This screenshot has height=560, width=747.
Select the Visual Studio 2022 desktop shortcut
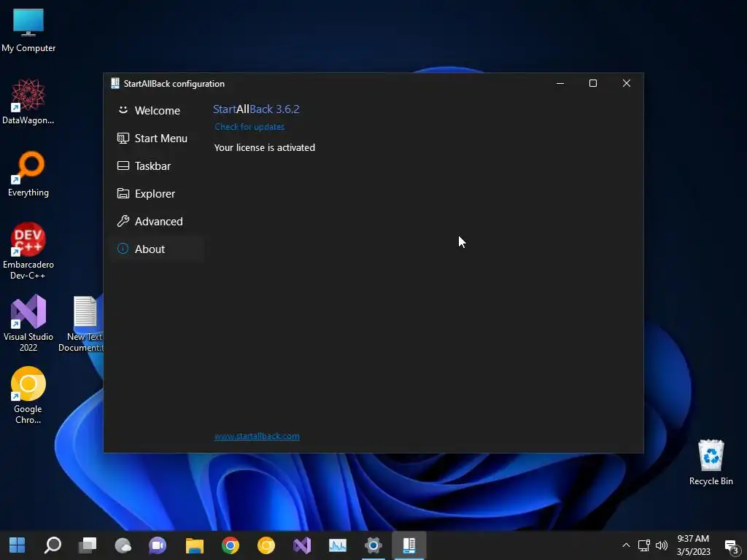click(28, 323)
